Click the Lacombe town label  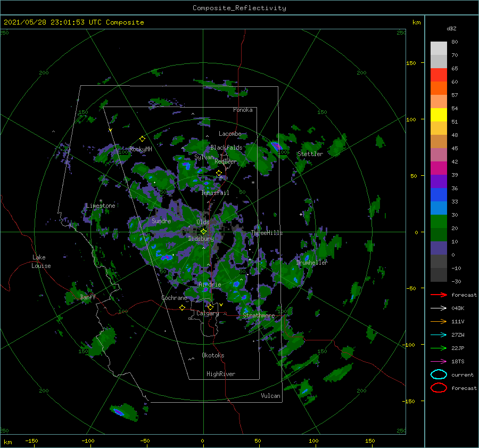point(230,134)
